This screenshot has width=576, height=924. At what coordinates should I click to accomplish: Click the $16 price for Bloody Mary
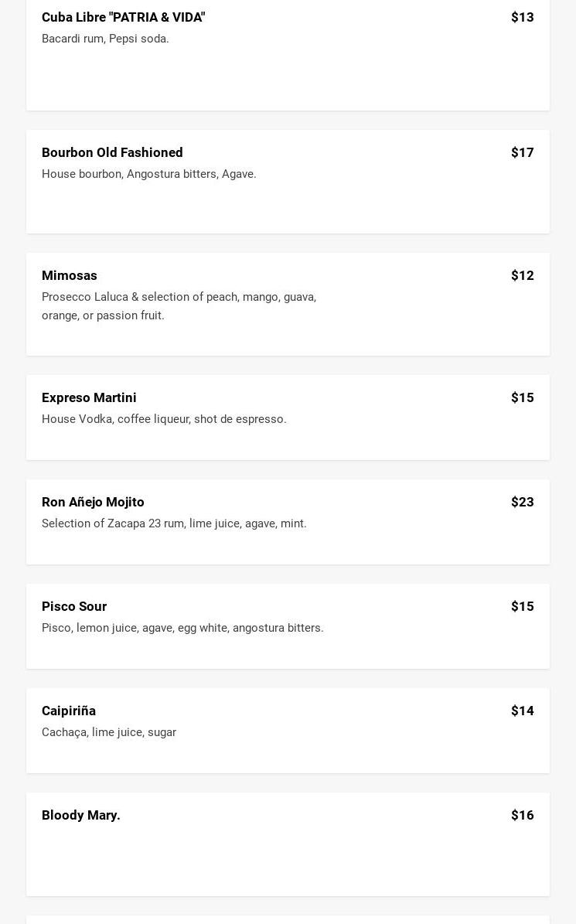[x=522, y=815]
